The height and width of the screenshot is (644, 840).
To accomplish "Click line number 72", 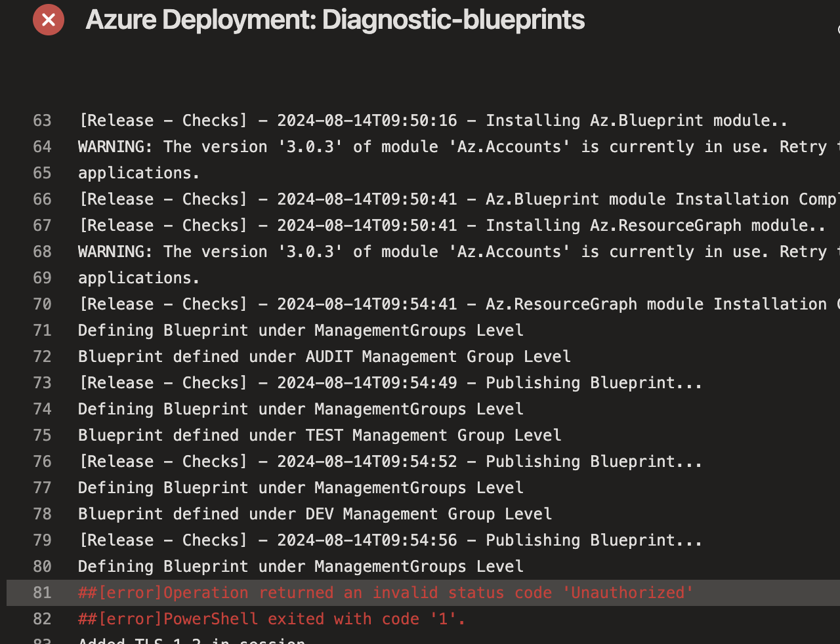I will pos(42,357).
